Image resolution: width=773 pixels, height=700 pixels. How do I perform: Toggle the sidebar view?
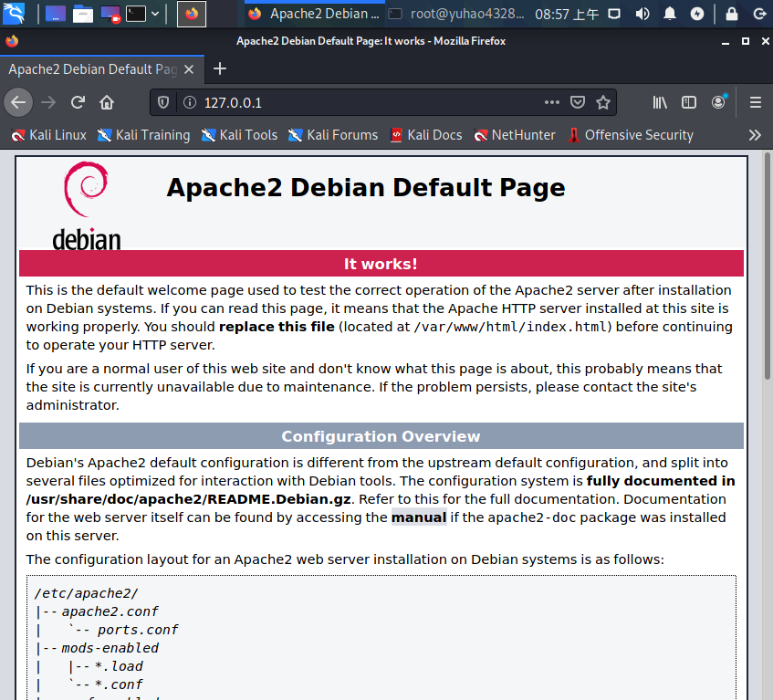tap(689, 102)
